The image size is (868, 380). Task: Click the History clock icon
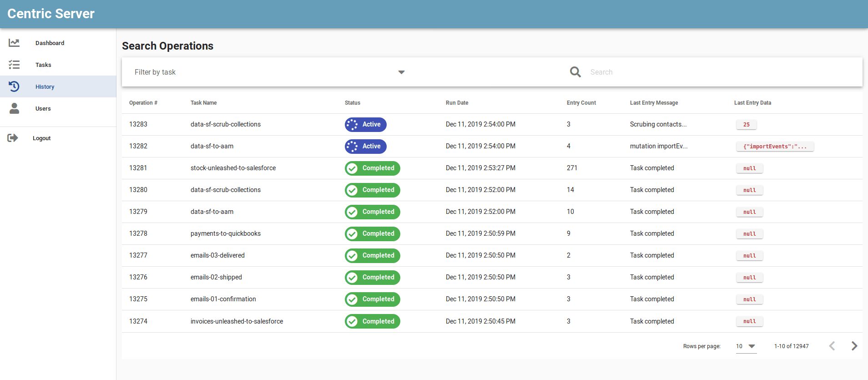pyautogui.click(x=14, y=86)
